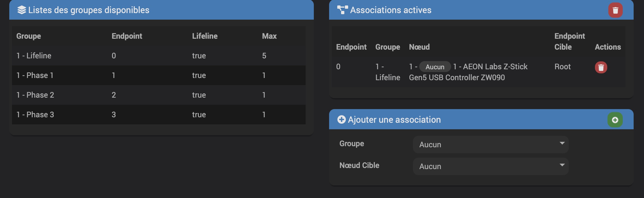Viewport: 644px width, 198px height.
Task: Open the Groupe dropdown
Action: coord(491,145)
